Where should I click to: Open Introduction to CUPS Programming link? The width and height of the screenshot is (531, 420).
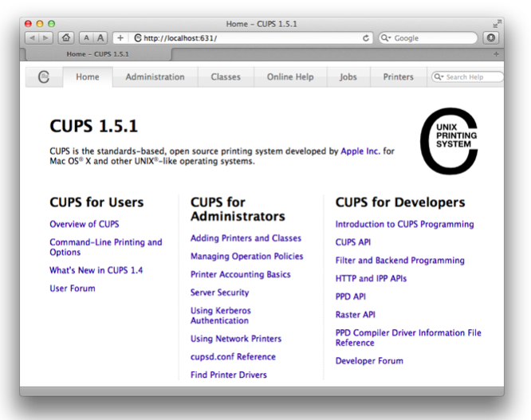pyautogui.click(x=405, y=224)
